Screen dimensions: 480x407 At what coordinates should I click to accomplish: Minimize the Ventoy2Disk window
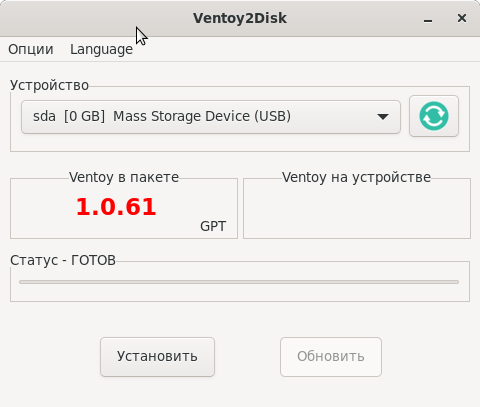(428, 19)
